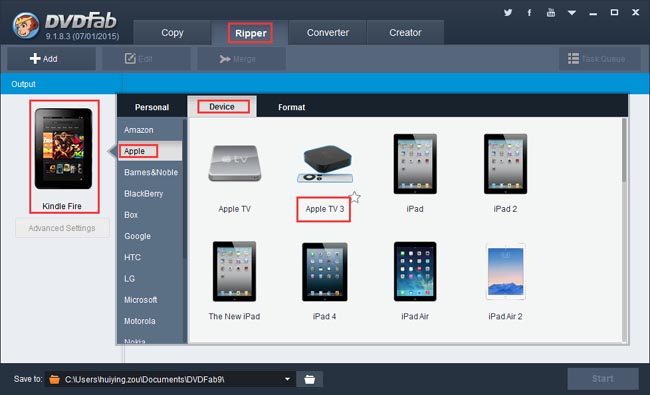The image size is (650, 395).
Task: Click the Output section header
Action: [24, 84]
